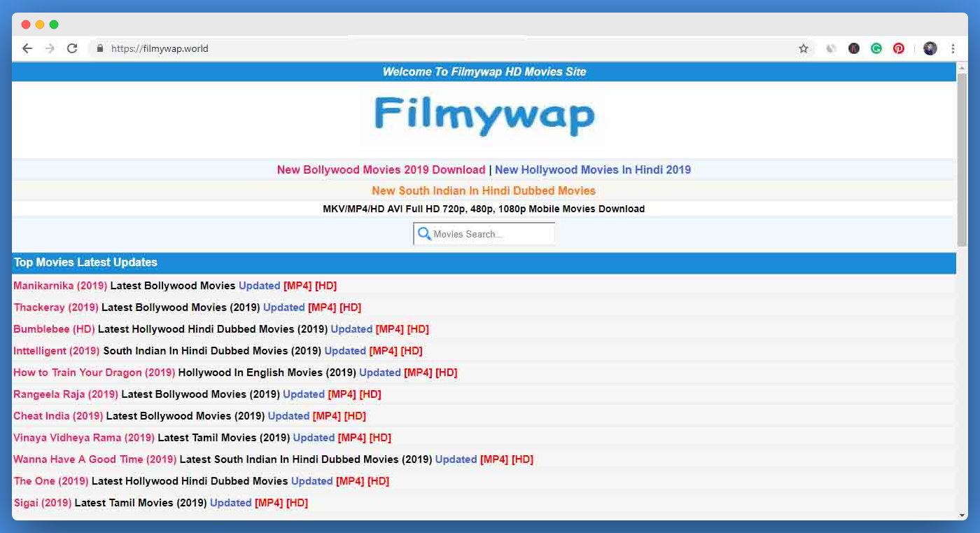Screen dimensions: 980x533
Task: Open the user profile avatar
Action: (930, 48)
